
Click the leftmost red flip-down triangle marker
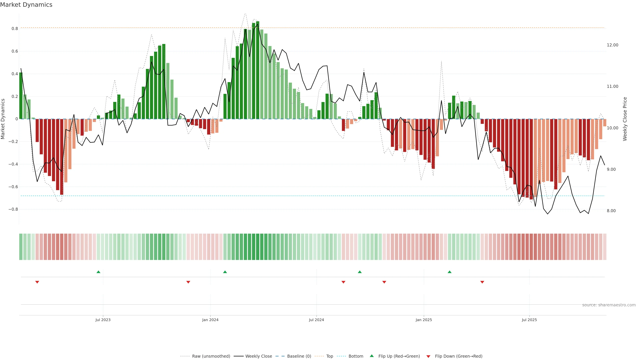(x=37, y=282)
